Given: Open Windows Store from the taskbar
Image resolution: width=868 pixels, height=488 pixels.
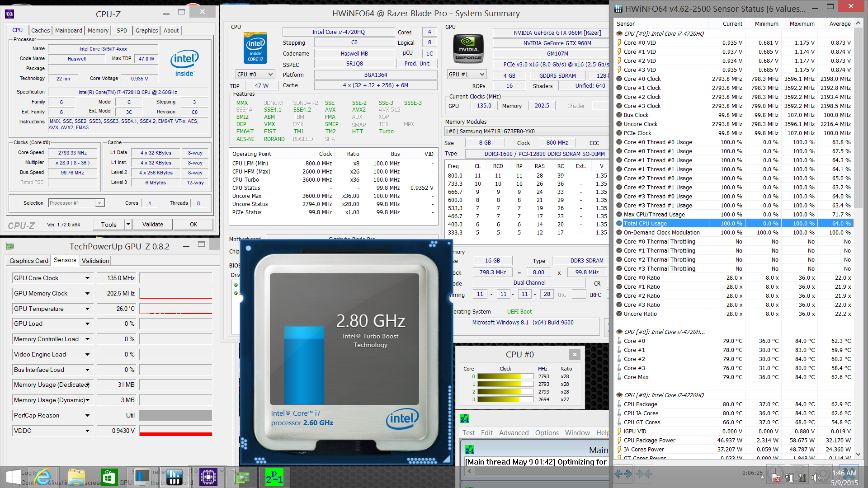Looking at the screenshot, I should tap(109, 477).
